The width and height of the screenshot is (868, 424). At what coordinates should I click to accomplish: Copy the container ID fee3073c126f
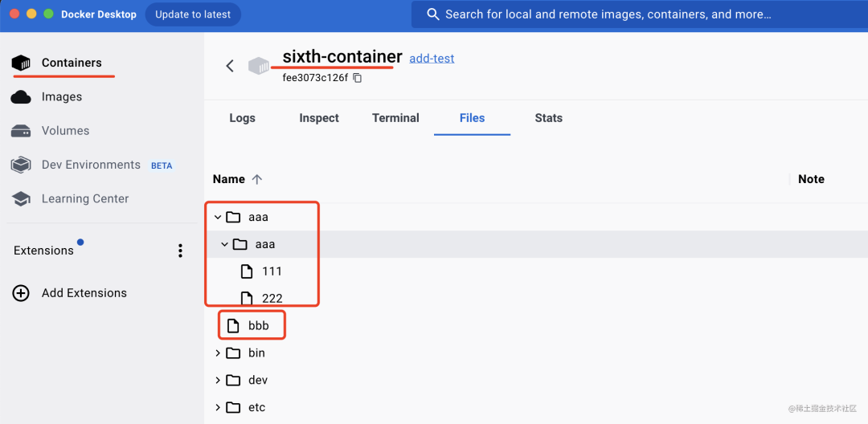pyautogui.click(x=358, y=78)
